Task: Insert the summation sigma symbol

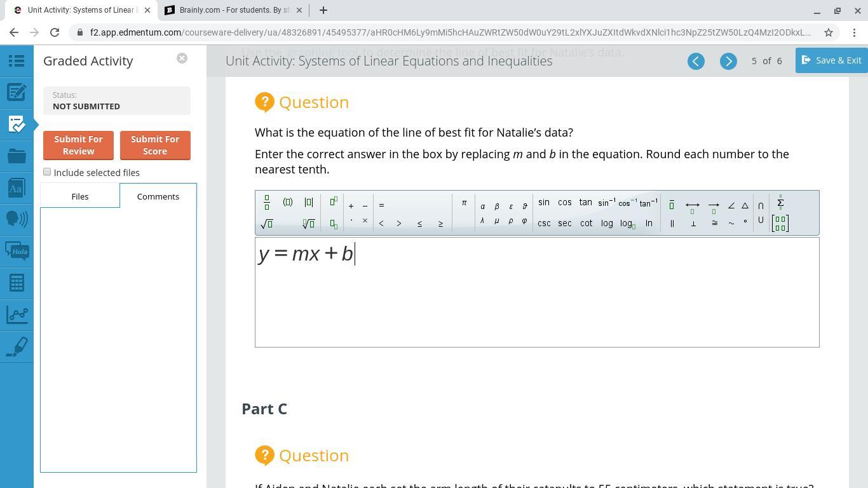Action: 780,203
